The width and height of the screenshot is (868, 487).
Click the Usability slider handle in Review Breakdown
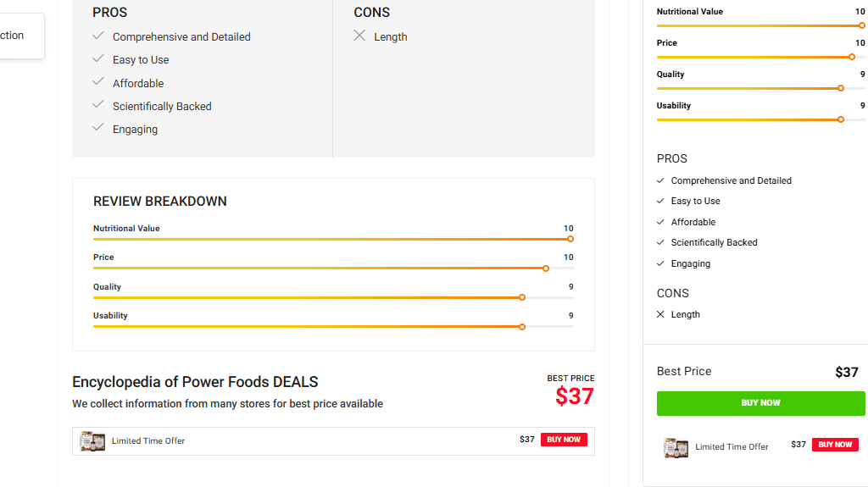(522, 327)
